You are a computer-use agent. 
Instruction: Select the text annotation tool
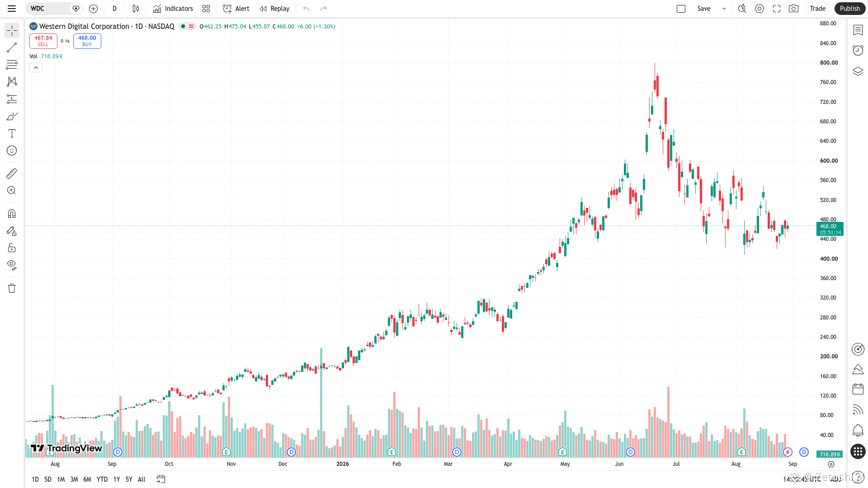coord(12,133)
